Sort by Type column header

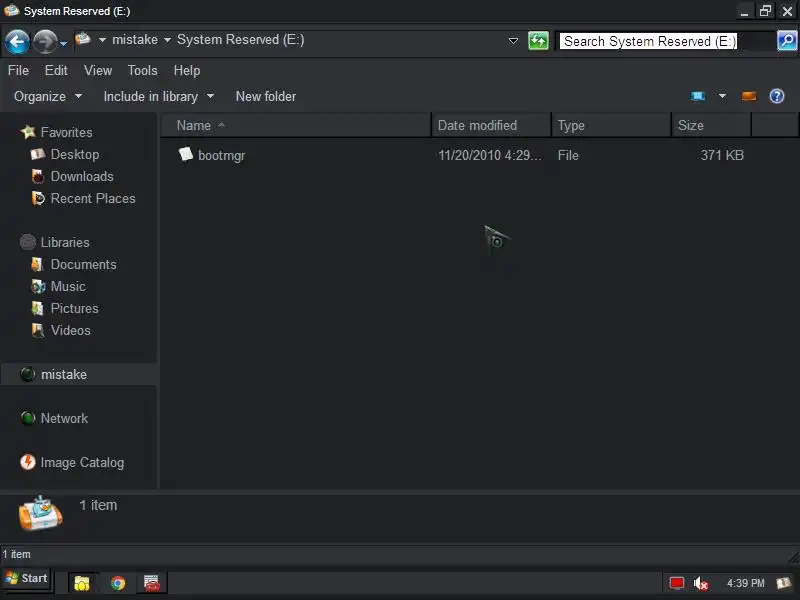coord(612,126)
